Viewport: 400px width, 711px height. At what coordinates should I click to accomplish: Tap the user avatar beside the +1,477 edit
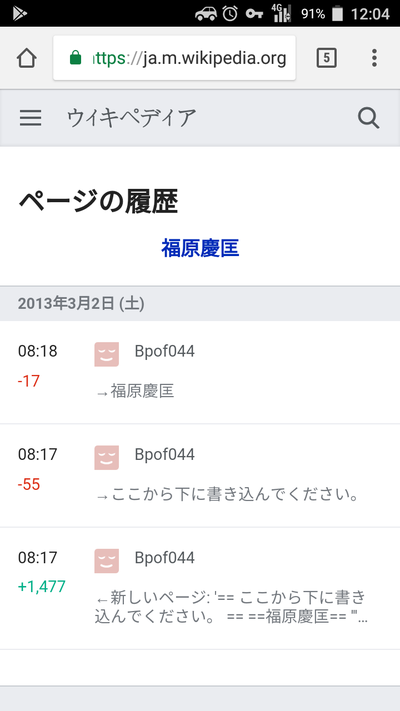coord(107,561)
